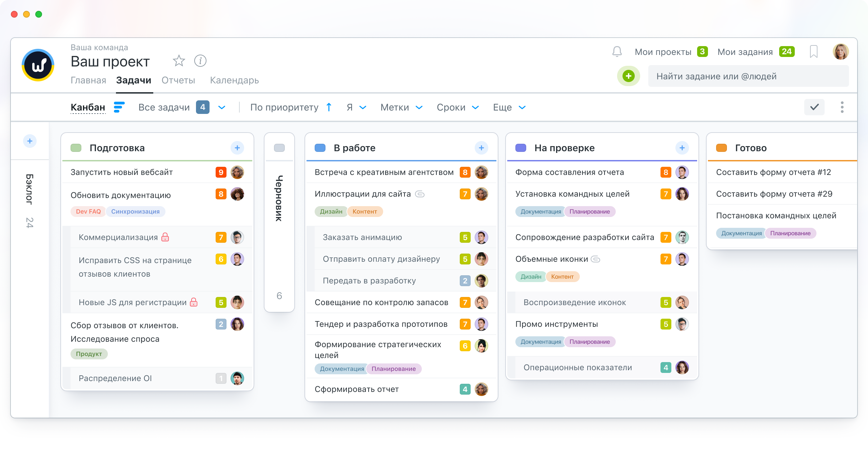
Task: Open the project info icon
Action: (200, 61)
